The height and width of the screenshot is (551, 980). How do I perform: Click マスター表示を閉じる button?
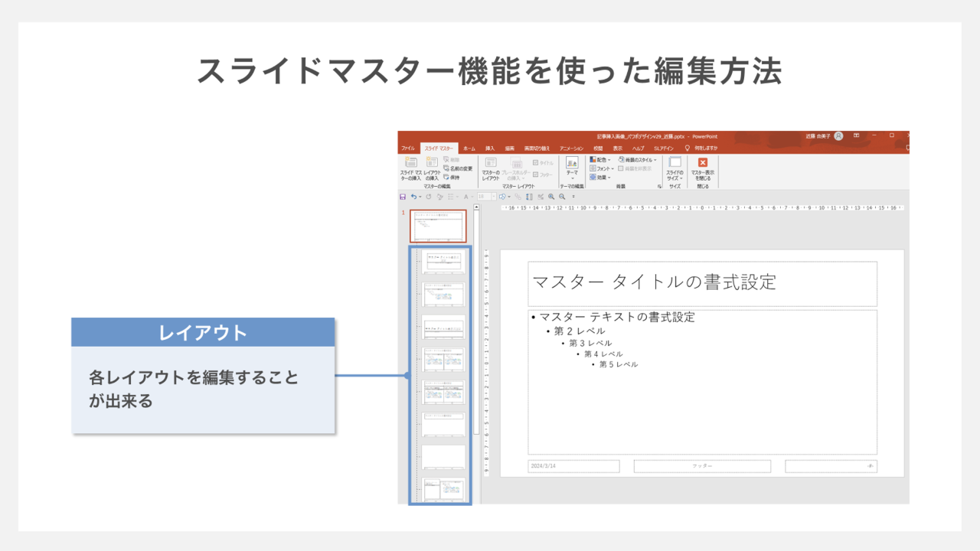coord(703,170)
